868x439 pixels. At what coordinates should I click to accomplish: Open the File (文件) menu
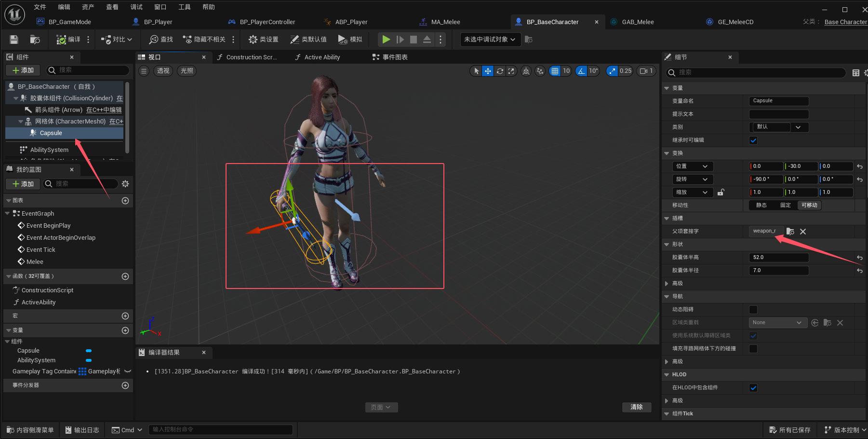pyautogui.click(x=40, y=7)
